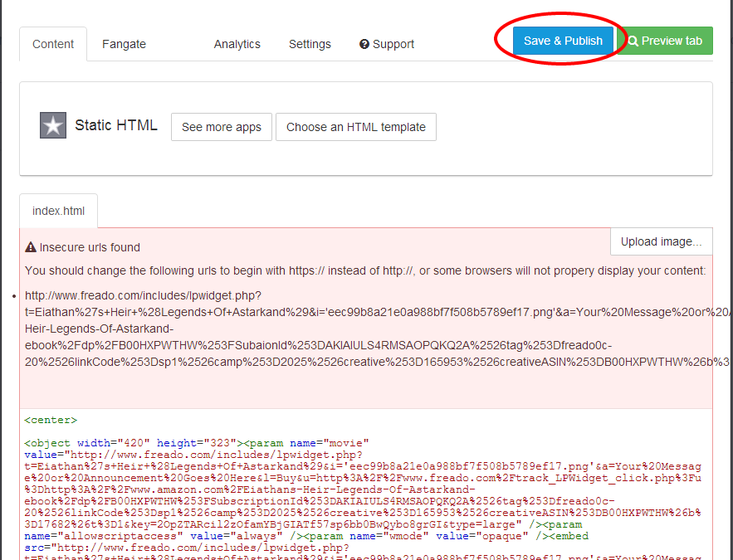The image size is (733, 560).
Task: Click the green Preview tab button
Action: coord(665,41)
